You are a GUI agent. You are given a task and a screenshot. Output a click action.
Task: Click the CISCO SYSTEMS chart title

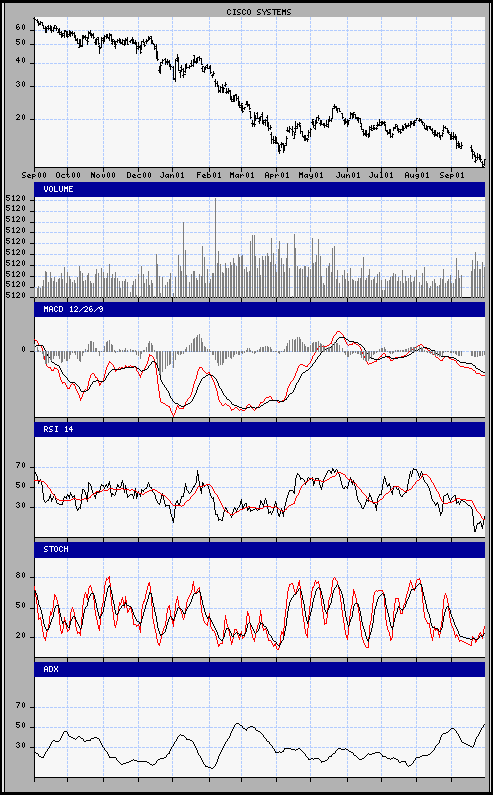259,12
